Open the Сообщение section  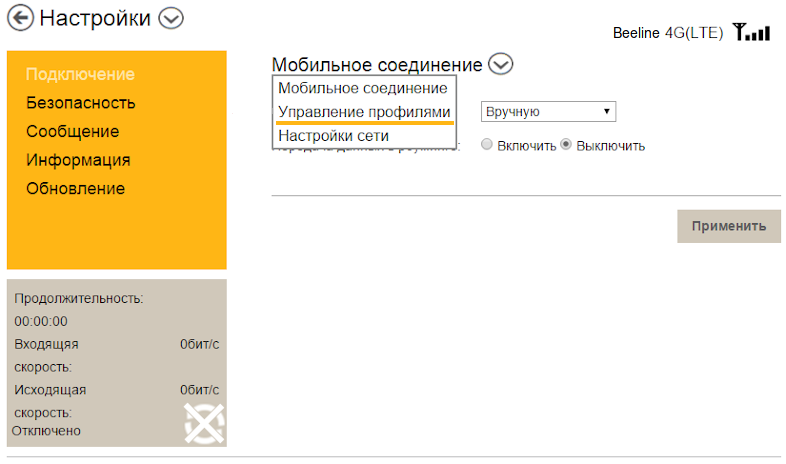click(72, 132)
